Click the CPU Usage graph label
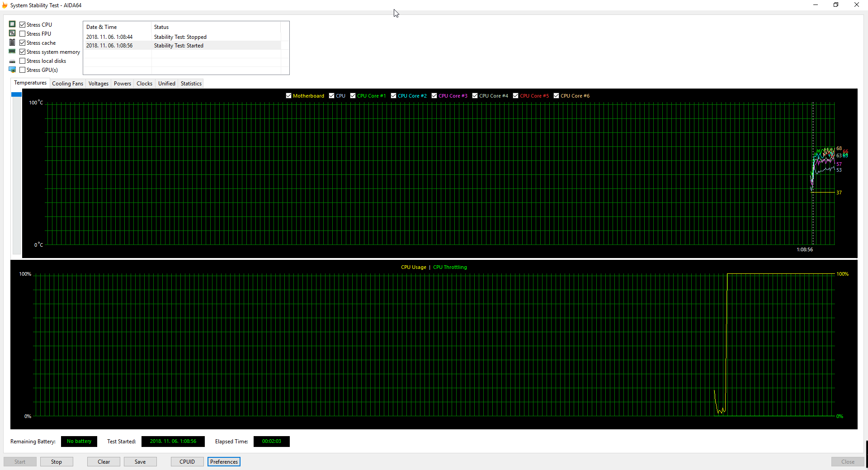The width and height of the screenshot is (868, 470). pos(414,267)
